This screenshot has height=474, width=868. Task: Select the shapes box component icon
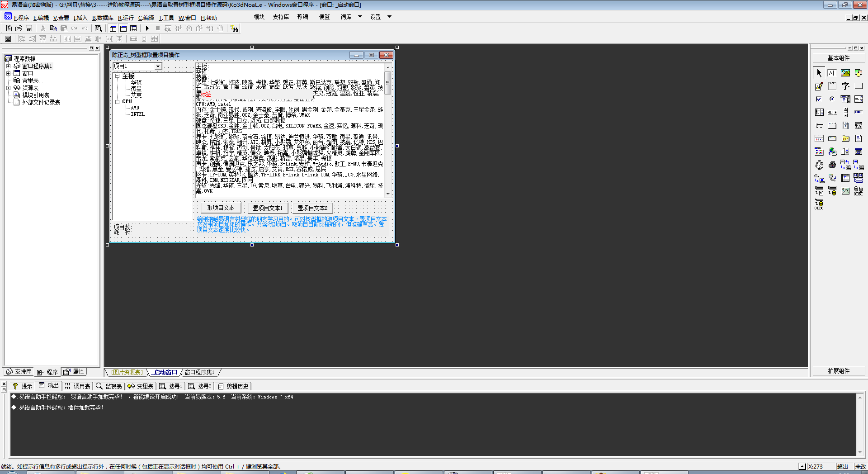point(858,73)
